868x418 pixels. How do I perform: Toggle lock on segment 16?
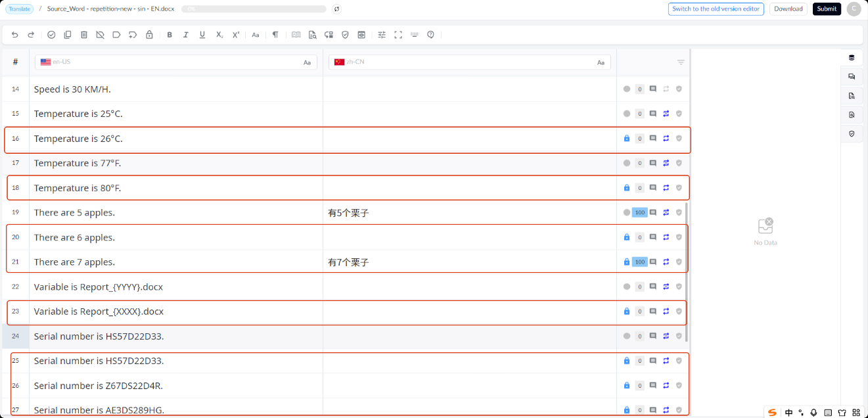[x=627, y=139]
